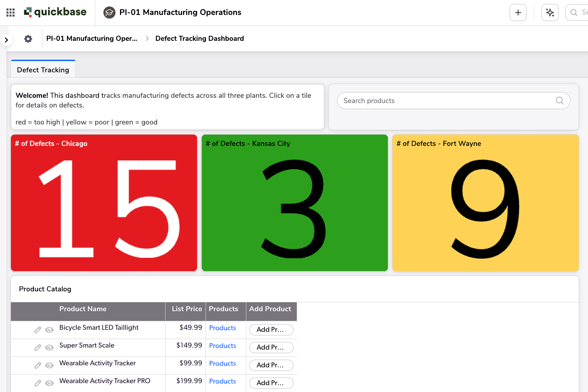Click eye icon for Wearable Activity Tracker
Screen dimensions: 588x392
coord(49,365)
